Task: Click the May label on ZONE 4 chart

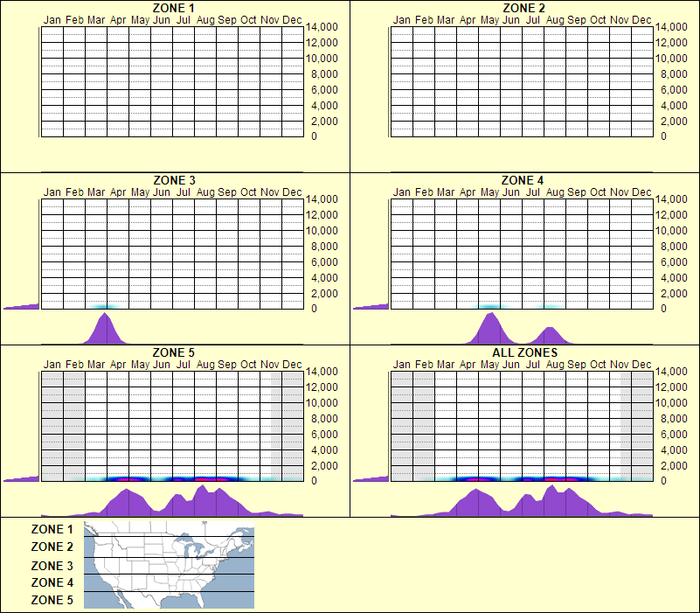Action: [489, 192]
